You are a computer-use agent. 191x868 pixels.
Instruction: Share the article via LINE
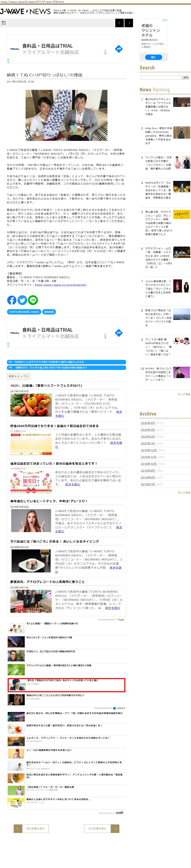pos(33,299)
